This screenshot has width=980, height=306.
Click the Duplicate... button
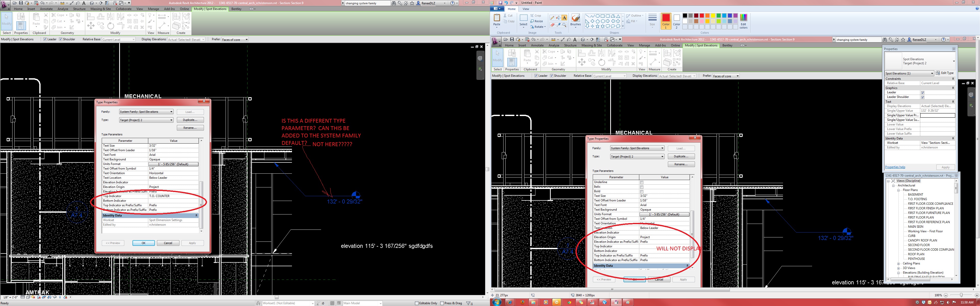coord(190,120)
